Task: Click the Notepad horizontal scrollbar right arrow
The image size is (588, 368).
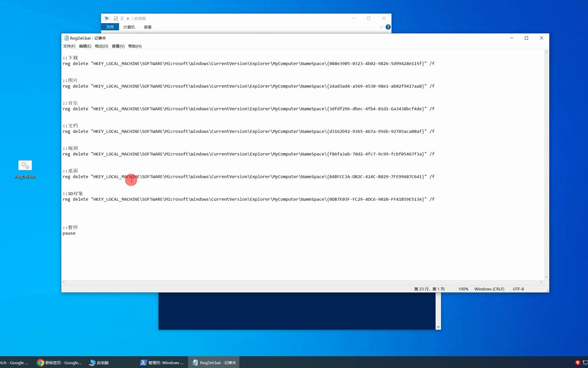Action: click(x=541, y=282)
